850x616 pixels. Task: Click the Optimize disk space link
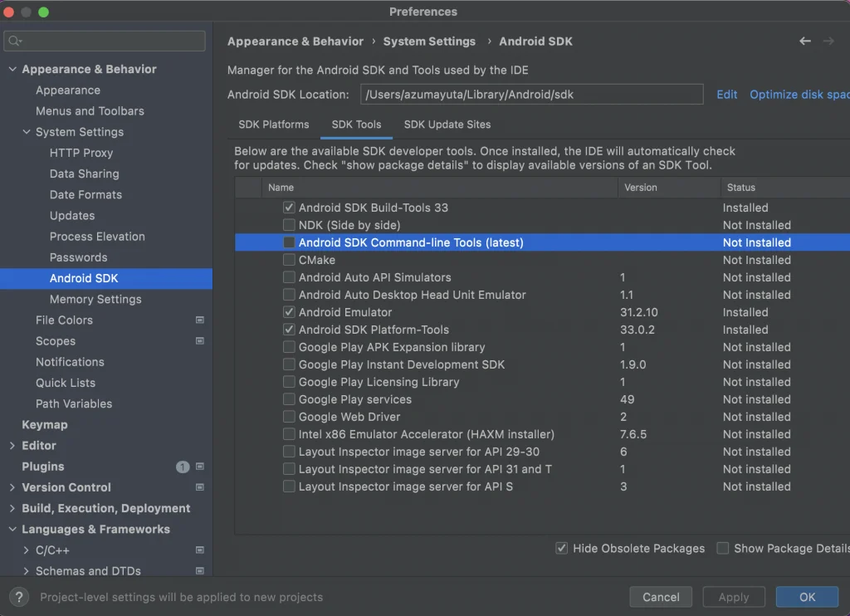coord(799,95)
